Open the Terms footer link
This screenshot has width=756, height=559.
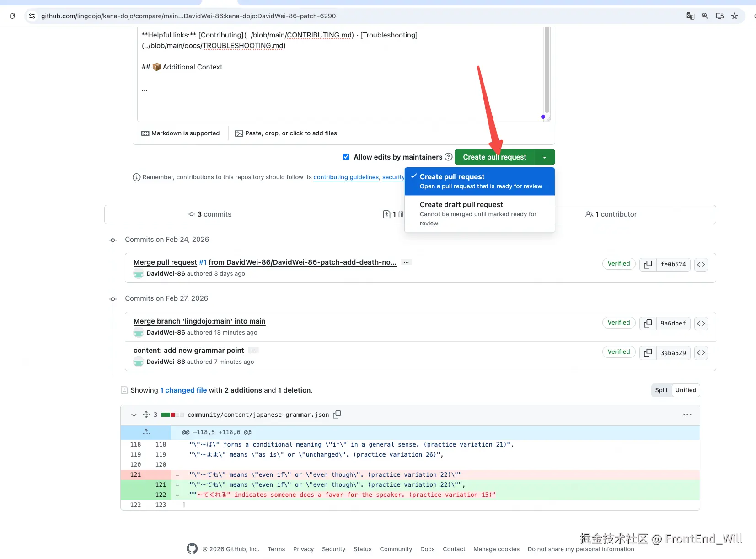tap(276, 549)
